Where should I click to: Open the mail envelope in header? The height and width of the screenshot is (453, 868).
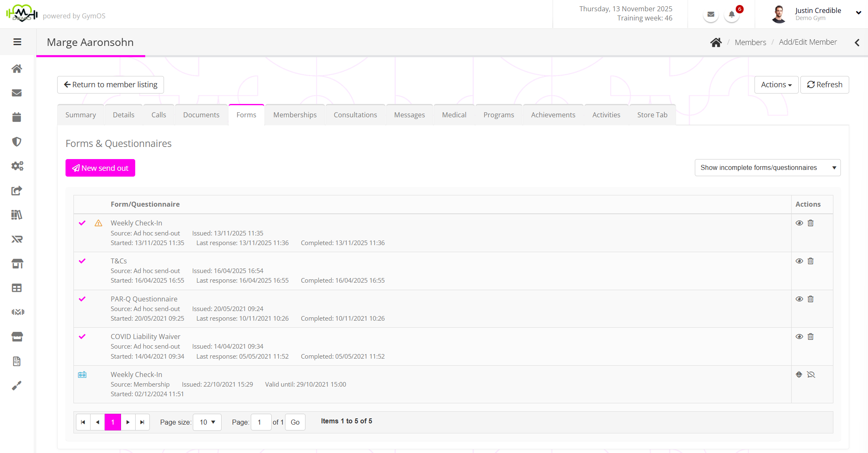(711, 15)
